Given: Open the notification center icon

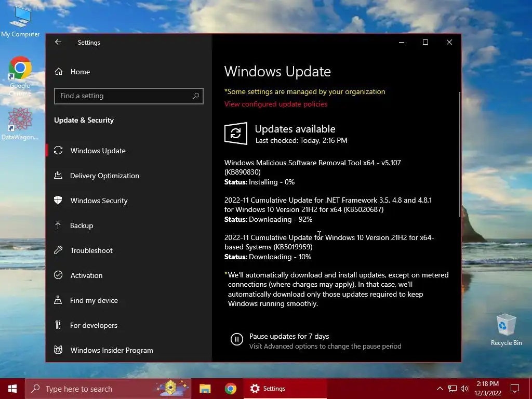Looking at the screenshot, I should (x=515, y=389).
